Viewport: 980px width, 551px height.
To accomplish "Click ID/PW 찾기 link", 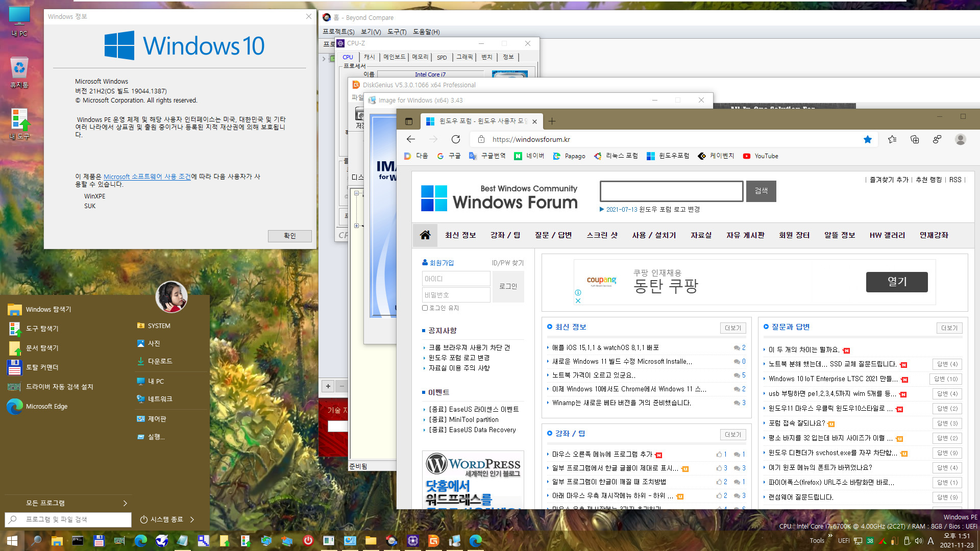I will point(507,263).
